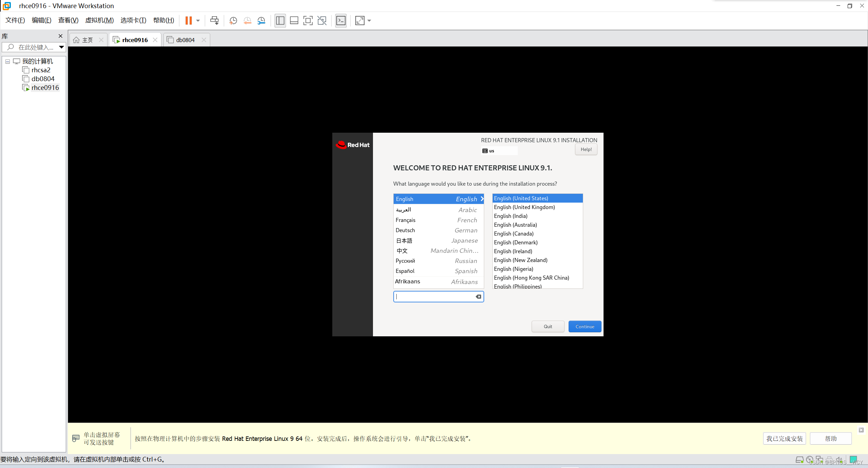The width and height of the screenshot is (868, 468).
Task: Take a snapshot of the virtual machine
Action: pos(233,20)
